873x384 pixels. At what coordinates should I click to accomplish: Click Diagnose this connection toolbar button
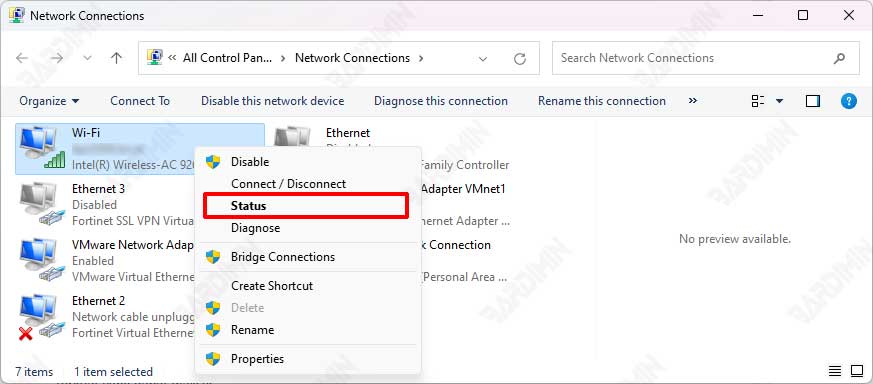[441, 101]
